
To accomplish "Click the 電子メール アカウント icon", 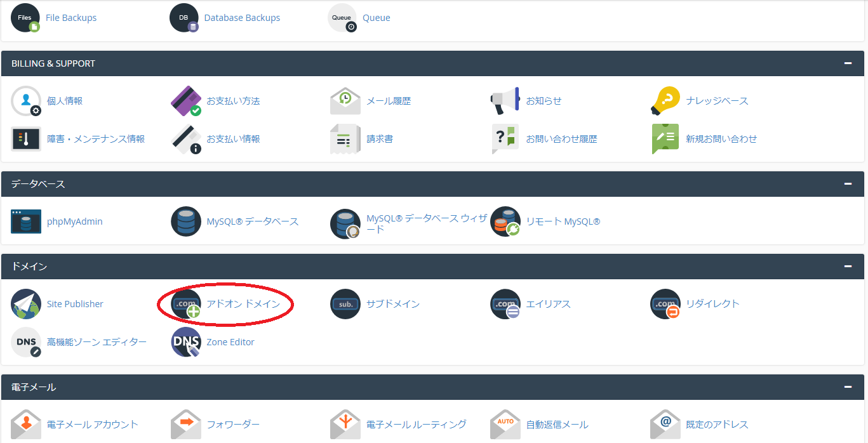I will coord(26,424).
